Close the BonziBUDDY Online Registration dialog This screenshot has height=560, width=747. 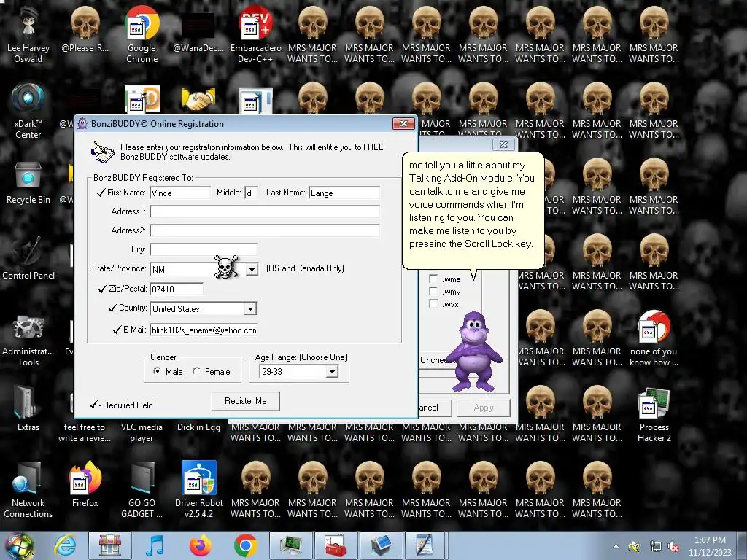point(403,124)
